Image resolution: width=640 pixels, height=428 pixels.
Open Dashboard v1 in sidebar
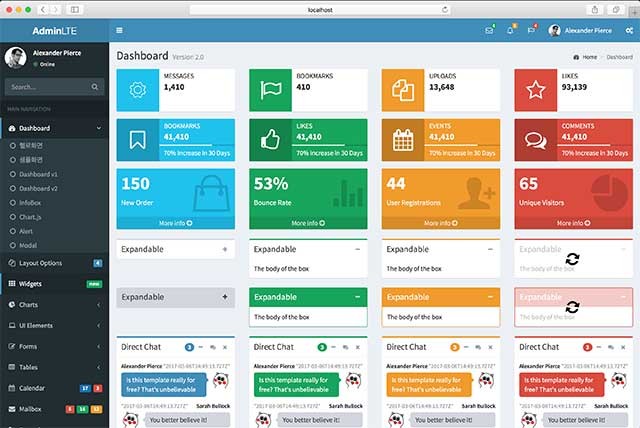tap(55, 174)
